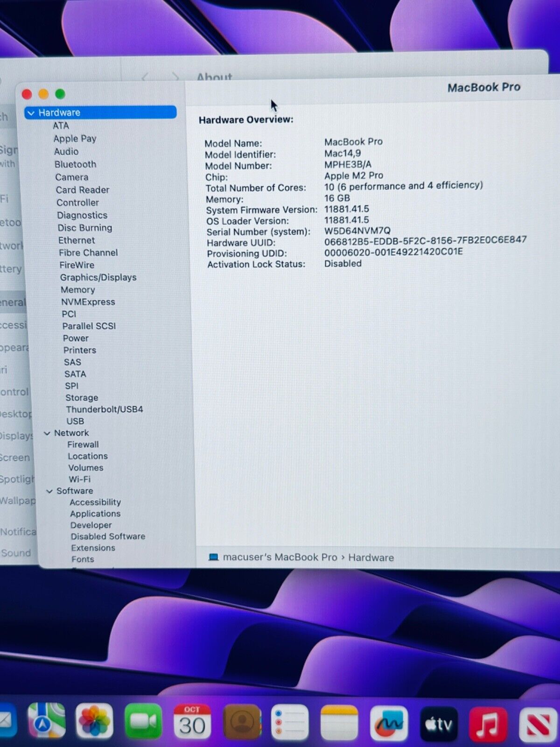Launch the Music app from the Dock
Image resolution: width=560 pixels, height=747 pixels.
[x=488, y=725]
